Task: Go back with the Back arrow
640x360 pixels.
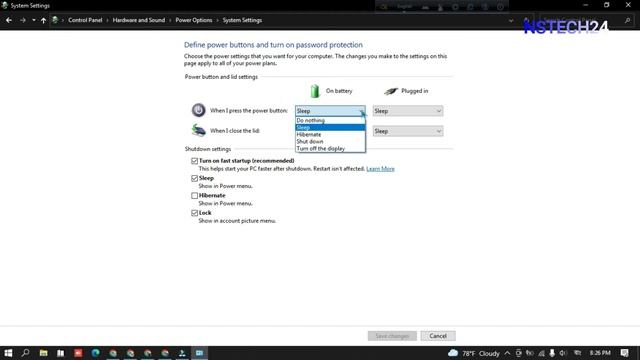Action: click(x=9, y=20)
